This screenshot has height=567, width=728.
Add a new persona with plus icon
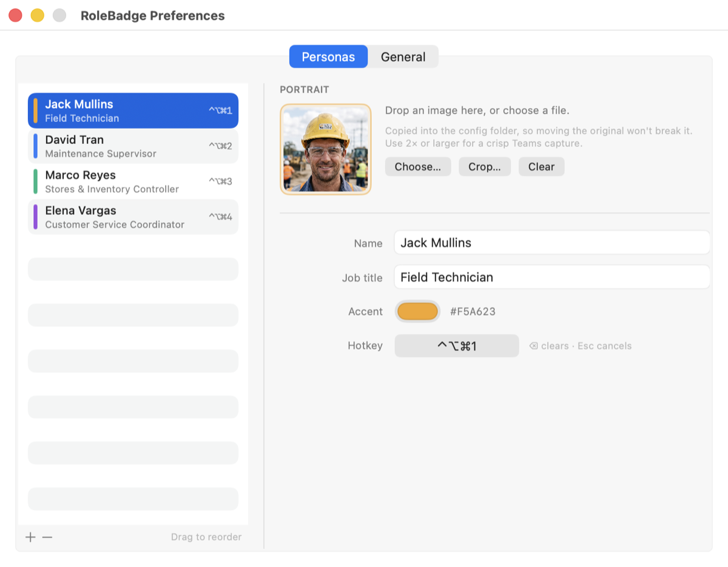[x=30, y=537]
